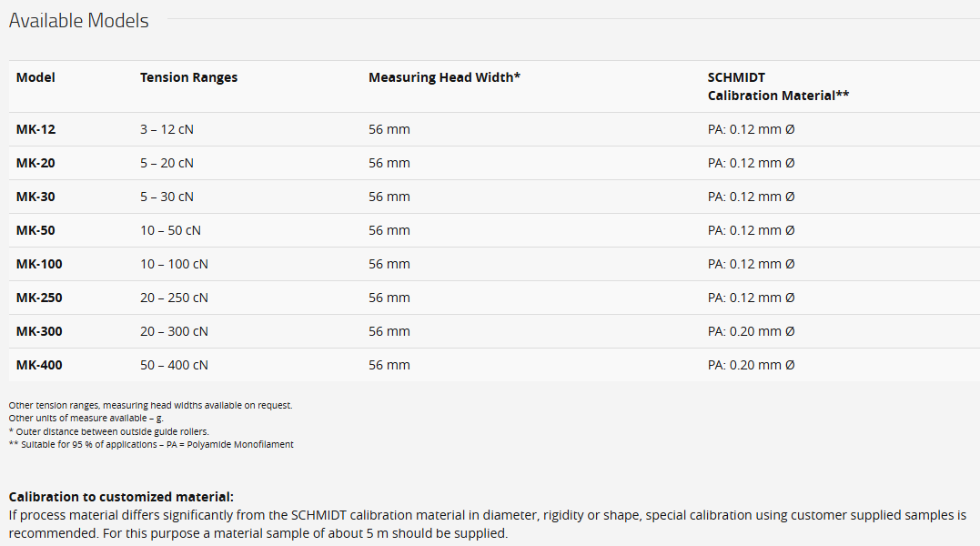Viewport: 980px width, 546px height.
Task: Click the 3 – 12 cN tension range
Action: (167, 129)
